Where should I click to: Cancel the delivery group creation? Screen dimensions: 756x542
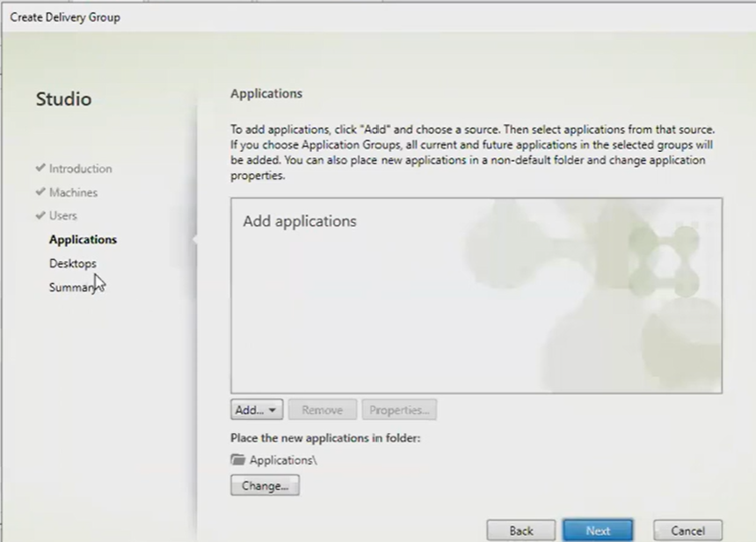[x=687, y=531]
